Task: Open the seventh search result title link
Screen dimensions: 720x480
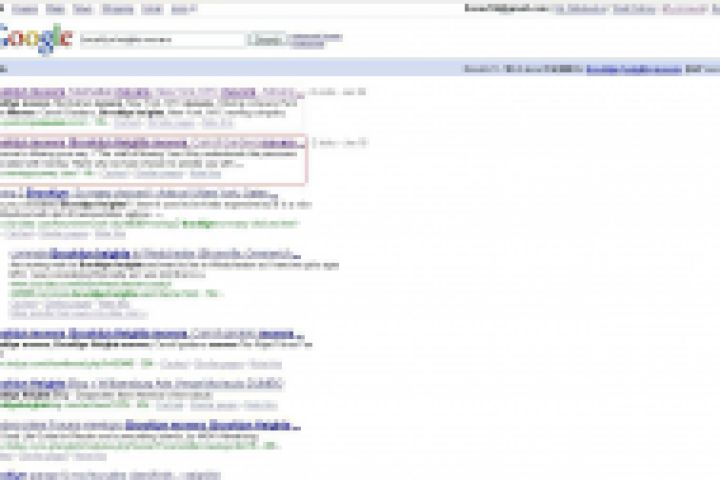Action: click(150, 426)
